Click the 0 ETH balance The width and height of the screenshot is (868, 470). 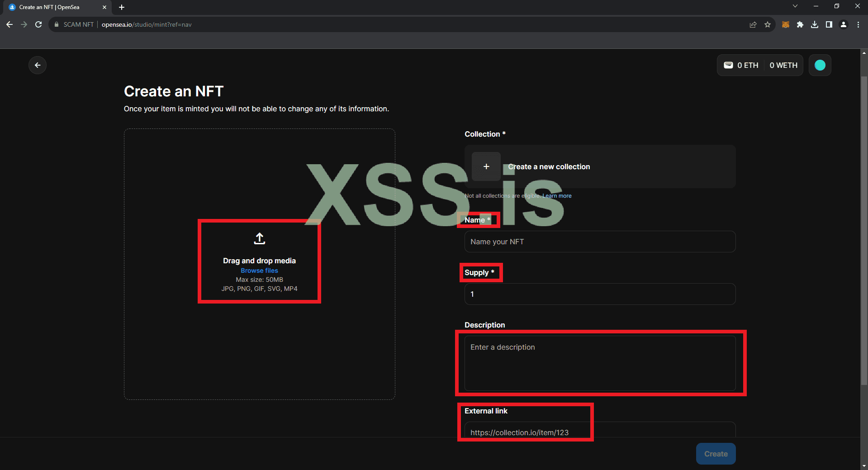[748, 65]
